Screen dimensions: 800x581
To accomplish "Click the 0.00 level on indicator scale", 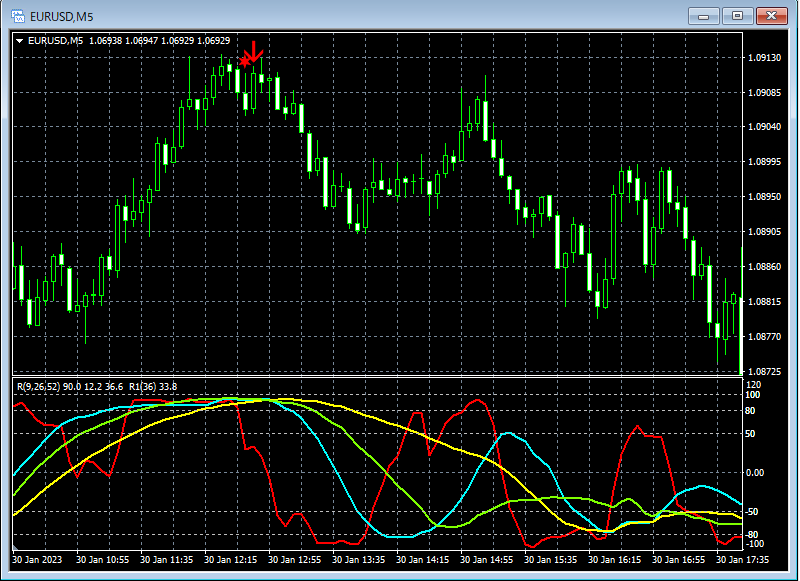I will [x=756, y=472].
